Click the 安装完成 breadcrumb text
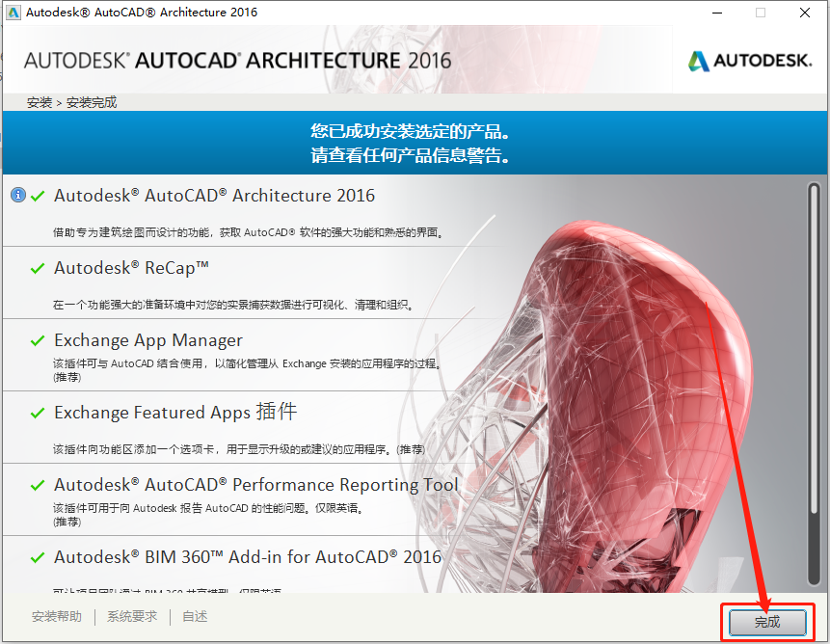Image resolution: width=830 pixels, height=644 pixels. point(92,102)
